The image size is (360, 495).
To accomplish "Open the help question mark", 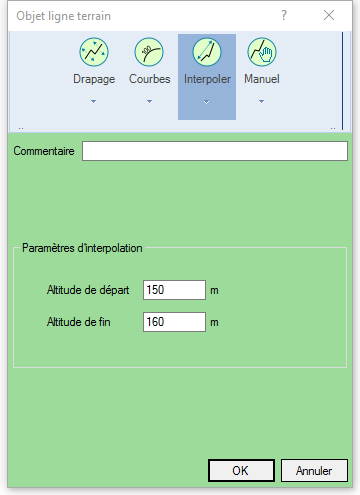I will (x=284, y=15).
